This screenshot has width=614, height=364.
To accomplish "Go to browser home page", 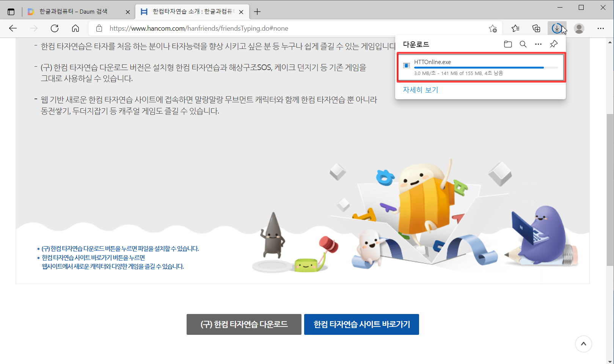I will (75, 28).
